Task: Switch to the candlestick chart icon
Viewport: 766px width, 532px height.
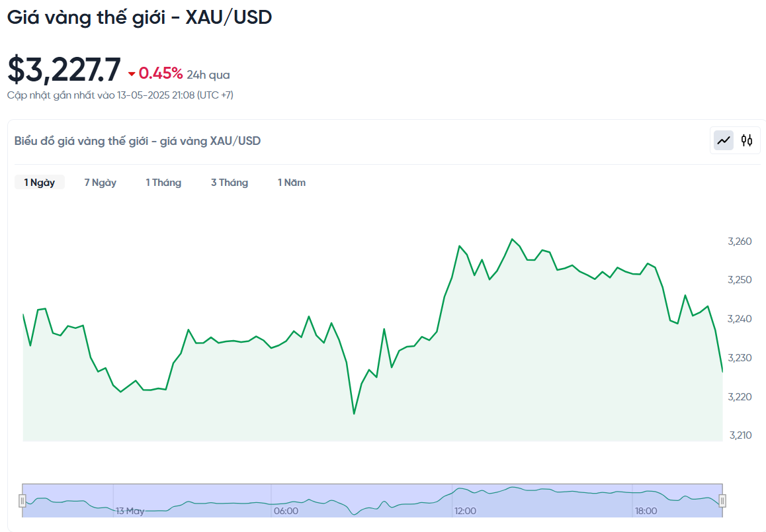Action: (747, 140)
